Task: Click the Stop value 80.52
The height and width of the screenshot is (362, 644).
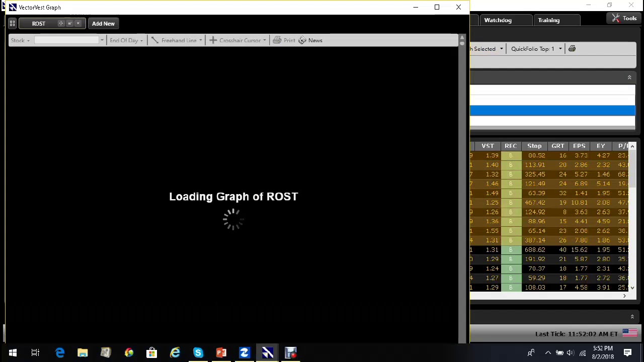Action: coord(536,155)
